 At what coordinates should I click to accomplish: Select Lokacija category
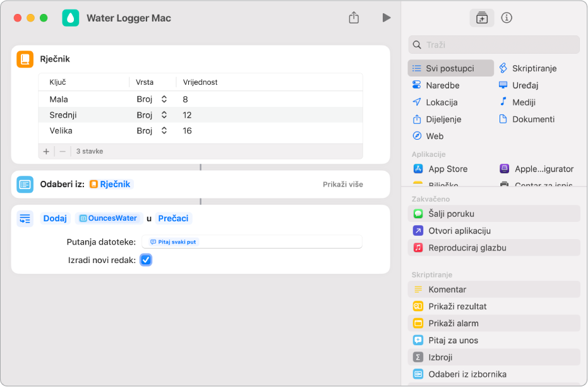(435, 102)
